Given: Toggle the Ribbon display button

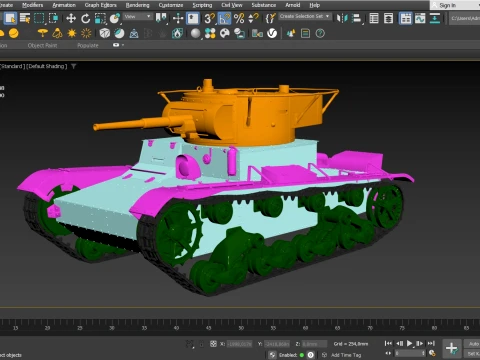Looking at the screenshot, I should [x=405, y=18].
